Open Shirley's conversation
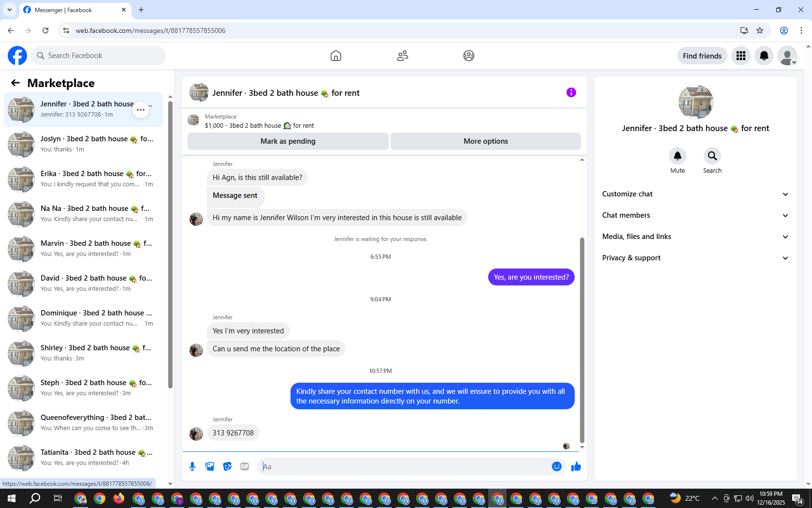 (83, 353)
